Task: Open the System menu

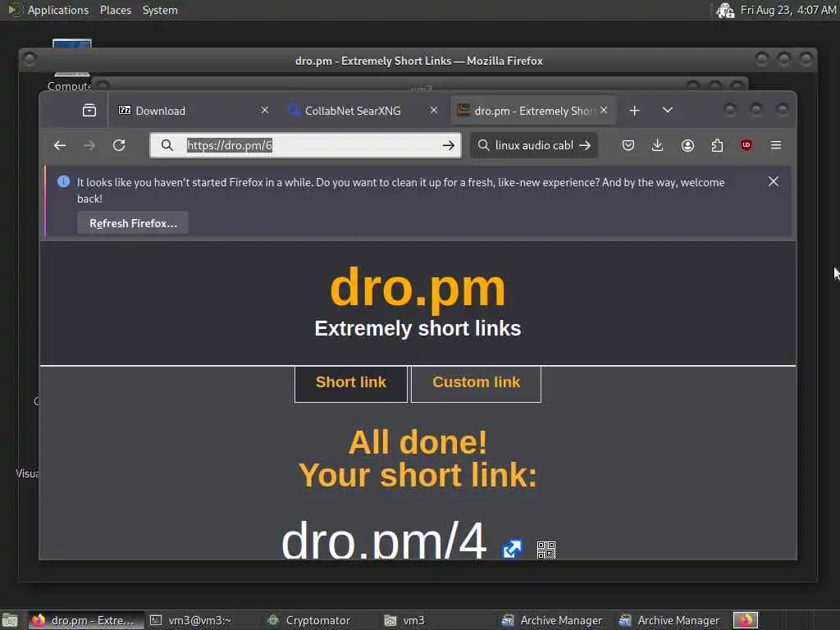Action: click(160, 10)
